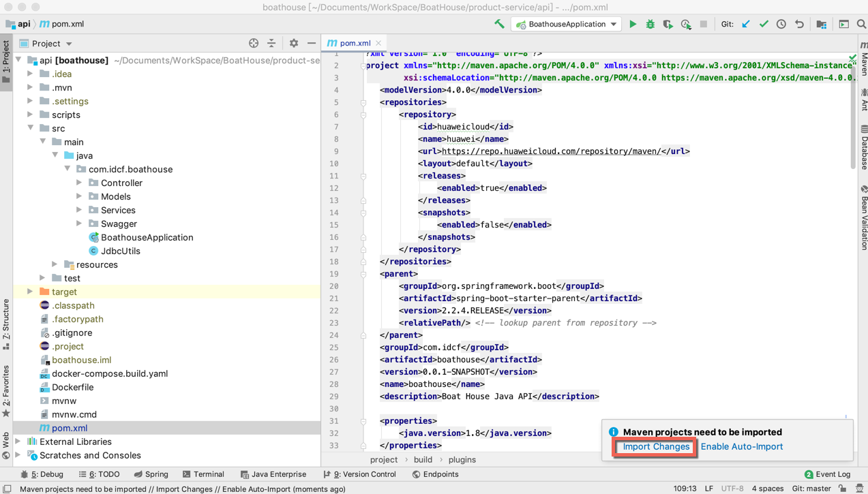Click Enable Auto-Import link
The image size is (868, 494).
pyautogui.click(x=741, y=447)
